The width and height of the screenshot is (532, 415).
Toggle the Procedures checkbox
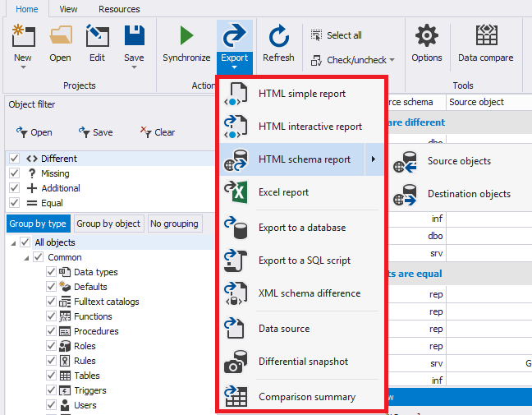[51, 331]
